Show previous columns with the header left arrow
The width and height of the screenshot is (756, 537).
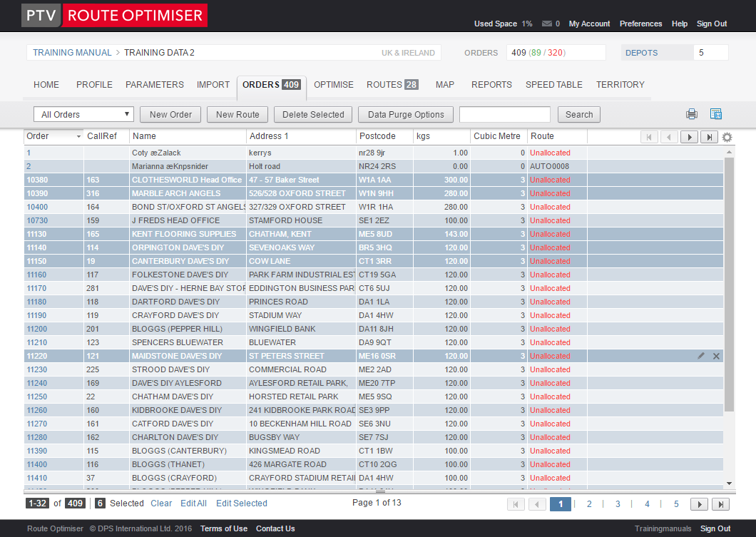[x=669, y=138]
